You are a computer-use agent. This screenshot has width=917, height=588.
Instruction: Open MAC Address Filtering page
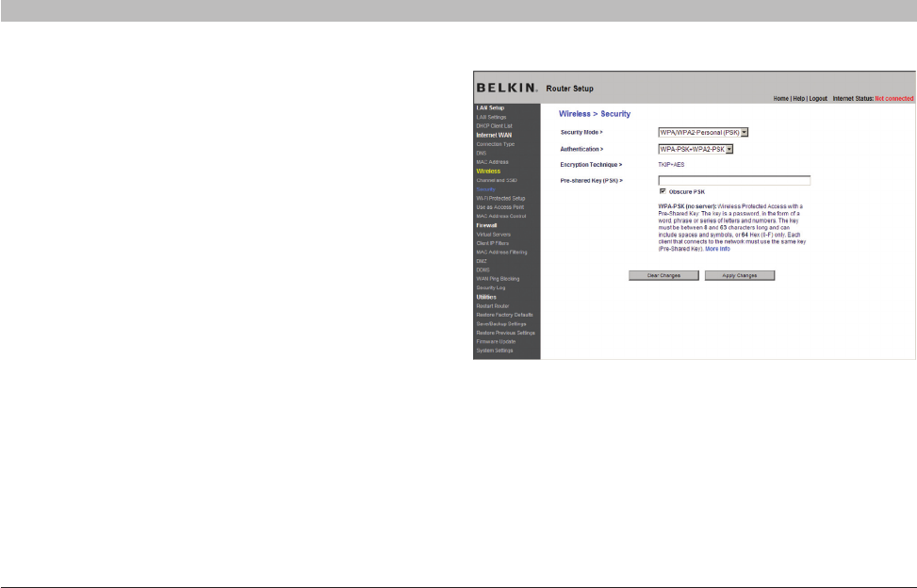(501, 252)
